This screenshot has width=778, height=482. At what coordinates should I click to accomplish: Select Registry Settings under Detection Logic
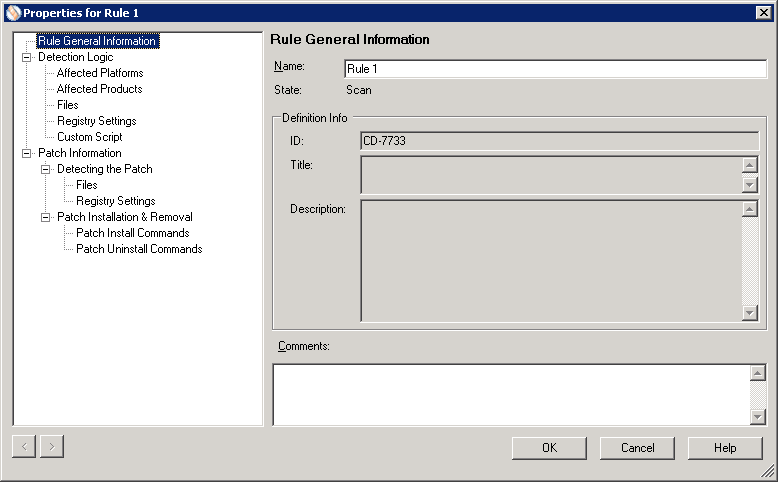coord(96,121)
